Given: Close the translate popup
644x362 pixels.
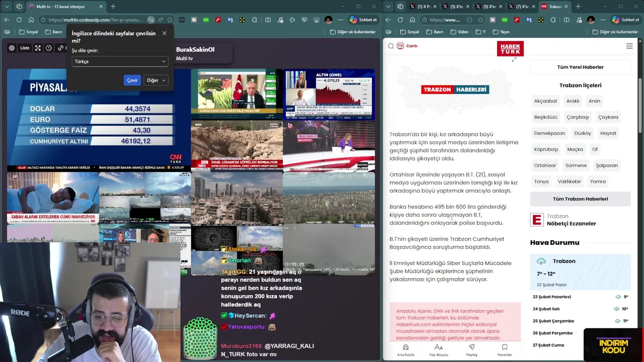Looking at the screenshot, I should [x=164, y=33].
